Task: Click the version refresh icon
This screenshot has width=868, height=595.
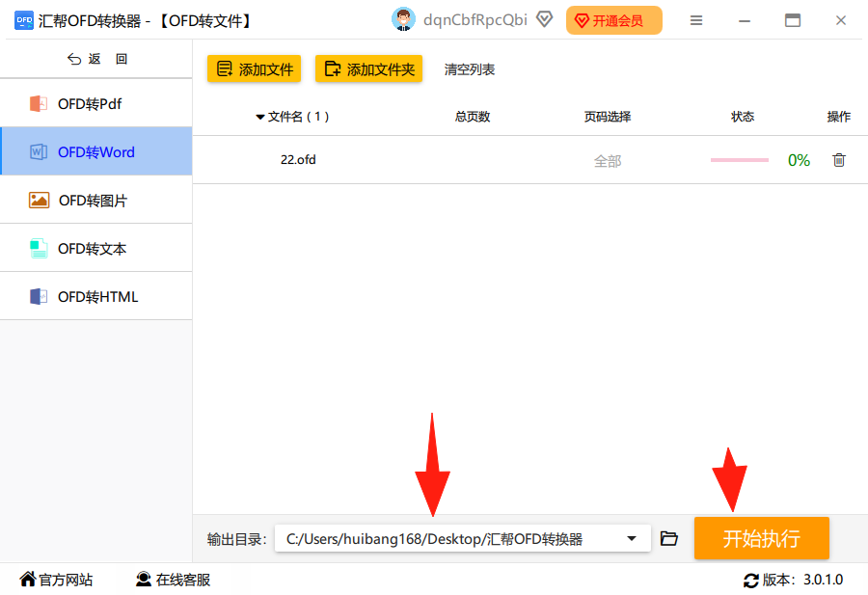Action: pos(750,581)
